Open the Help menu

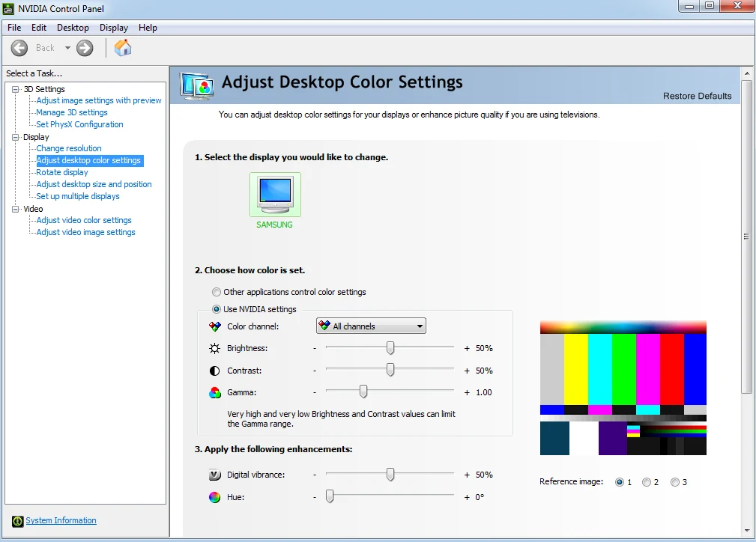coord(148,28)
